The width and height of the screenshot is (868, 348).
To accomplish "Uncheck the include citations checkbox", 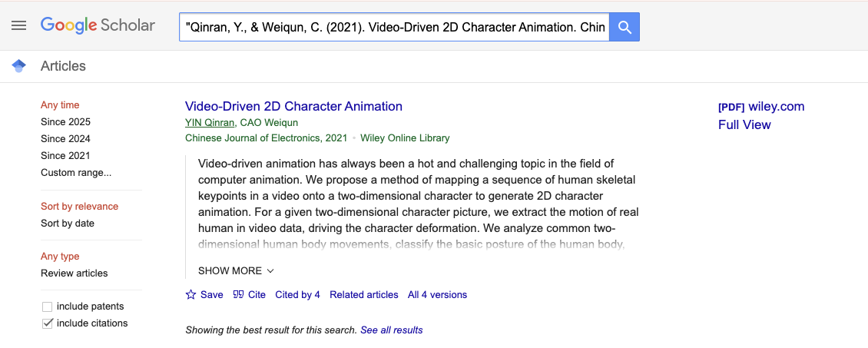I will pyautogui.click(x=48, y=323).
